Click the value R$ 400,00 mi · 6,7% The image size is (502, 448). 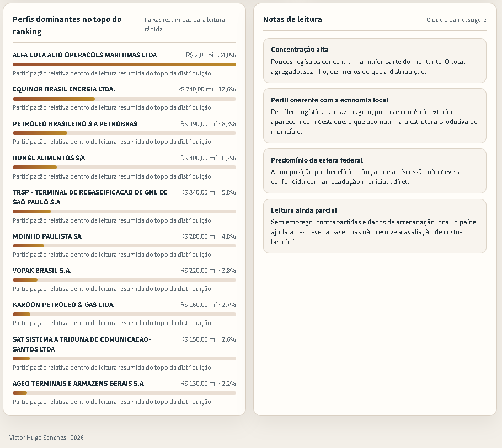pyautogui.click(x=208, y=158)
